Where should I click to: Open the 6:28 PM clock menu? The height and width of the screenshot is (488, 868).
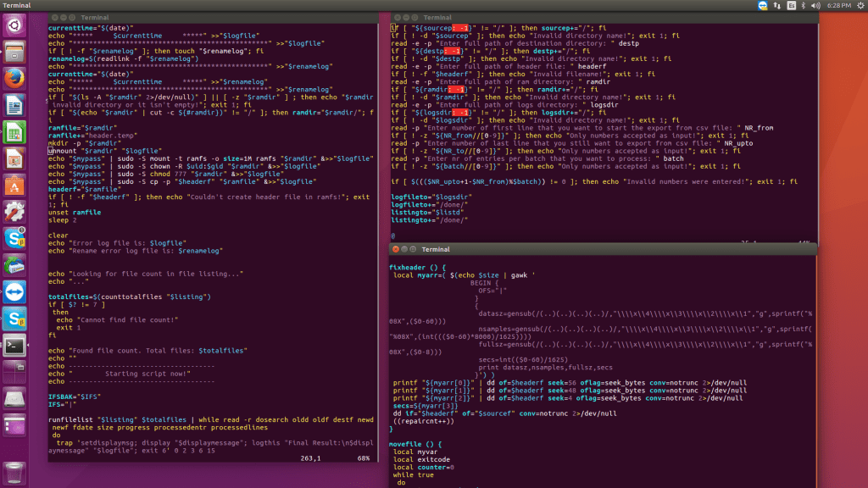point(838,6)
